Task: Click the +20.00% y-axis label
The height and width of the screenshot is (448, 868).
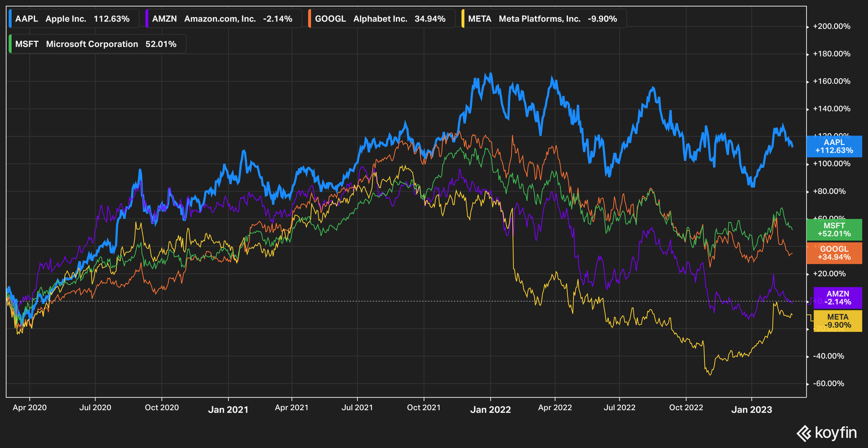Action: [829, 274]
